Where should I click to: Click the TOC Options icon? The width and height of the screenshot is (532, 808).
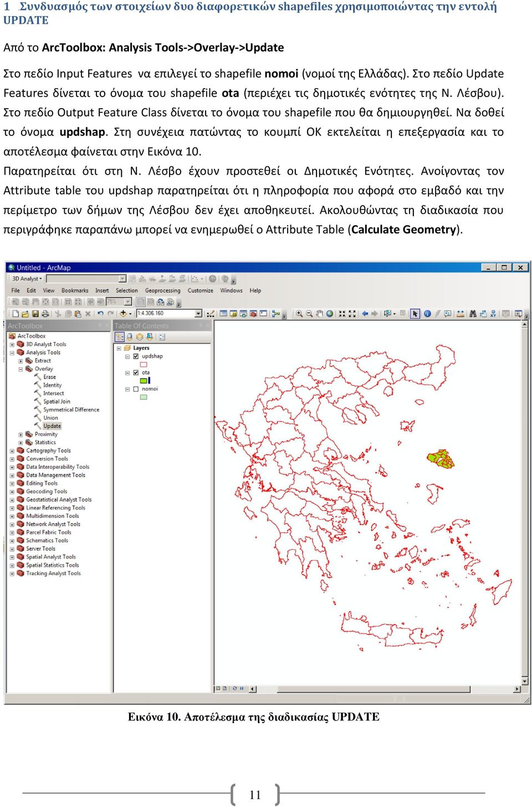coord(162,336)
